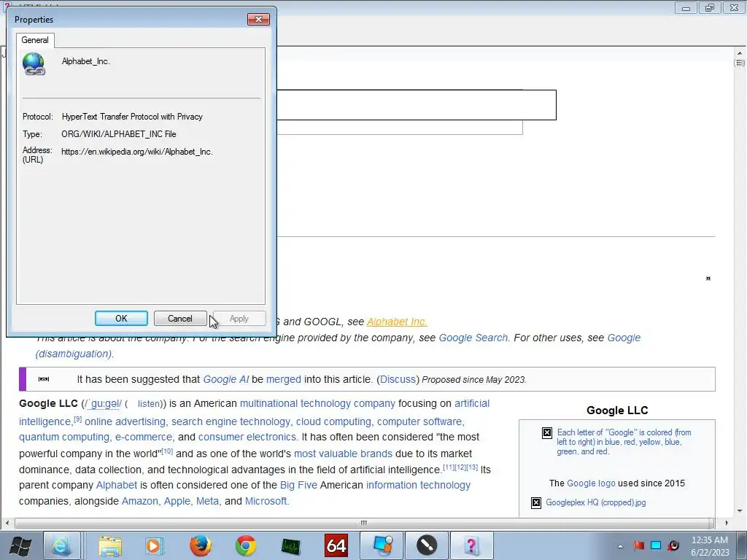The image size is (747, 560).
Task: Close the Properties dialog with the red X
Action: pos(259,19)
